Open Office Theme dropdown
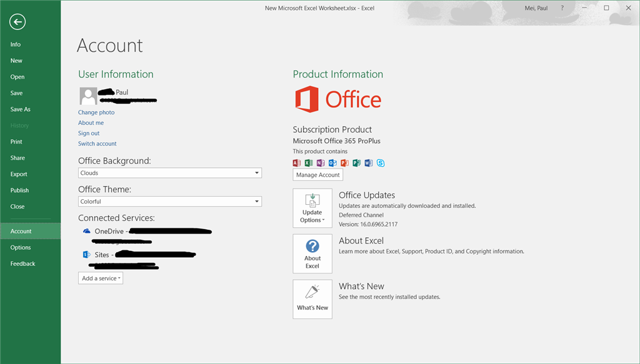 (170, 202)
